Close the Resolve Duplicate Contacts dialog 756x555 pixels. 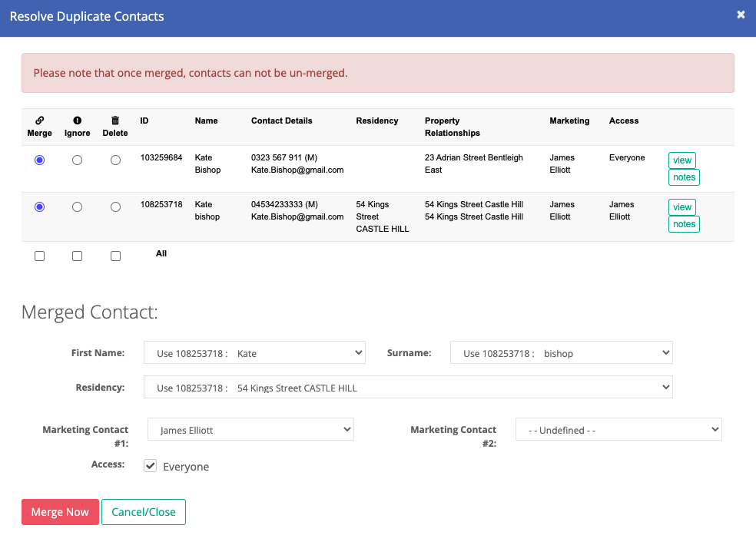click(x=741, y=15)
